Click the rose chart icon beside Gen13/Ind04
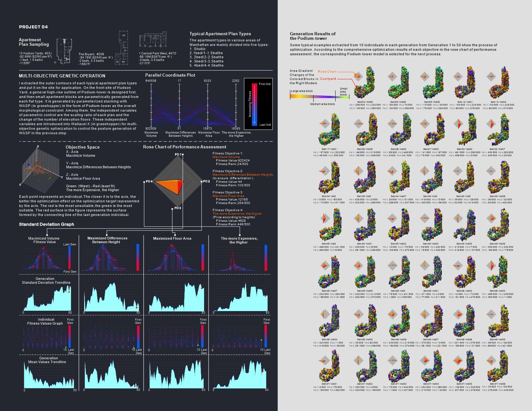This screenshot has width=532, height=411. 491,76
